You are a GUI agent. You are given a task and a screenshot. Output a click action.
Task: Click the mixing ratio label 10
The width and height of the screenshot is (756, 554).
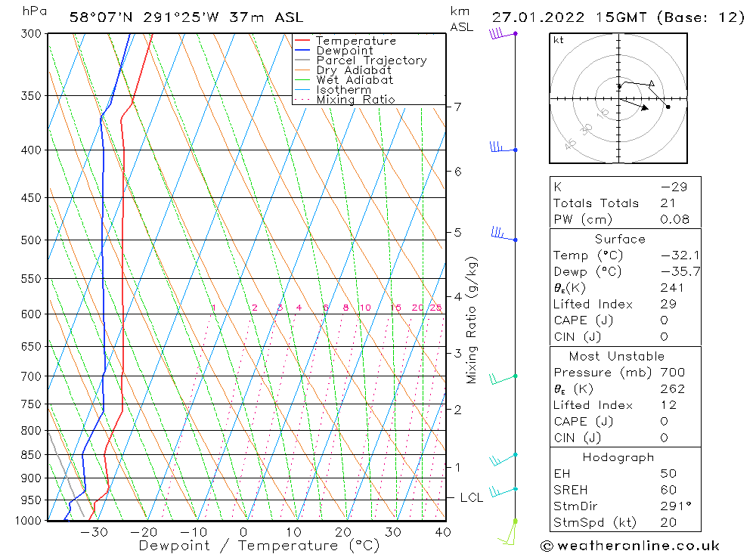point(365,308)
